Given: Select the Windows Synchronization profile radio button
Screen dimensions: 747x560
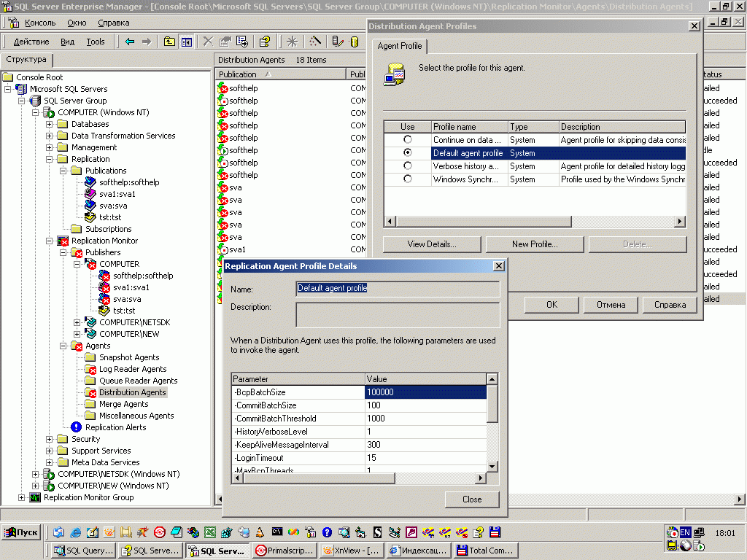Looking at the screenshot, I should 407,179.
